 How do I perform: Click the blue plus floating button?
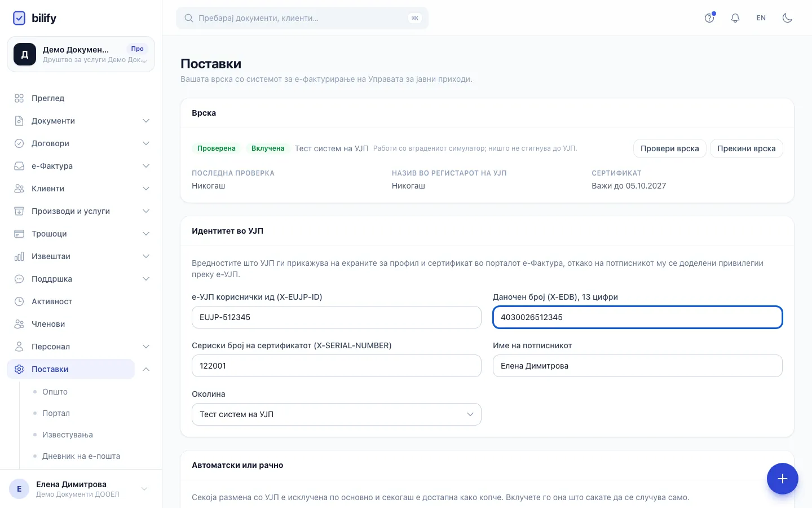pos(782,479)
